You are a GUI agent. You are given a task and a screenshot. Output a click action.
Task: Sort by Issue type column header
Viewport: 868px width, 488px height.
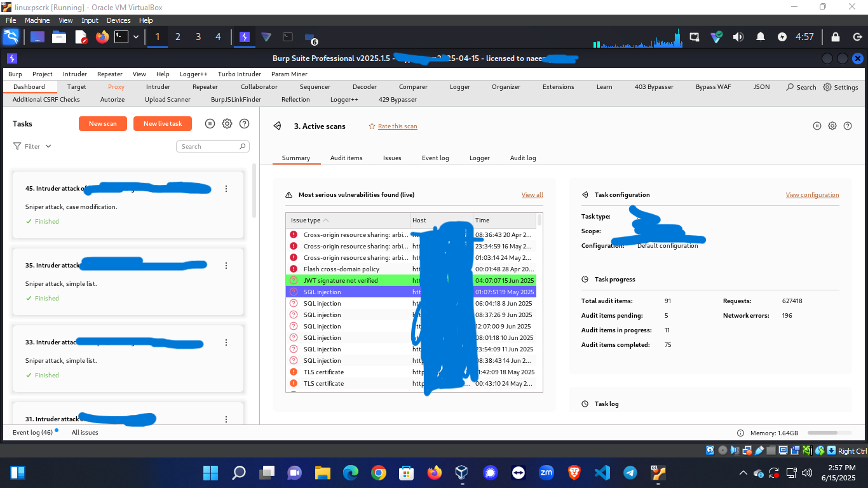[348, 220]
